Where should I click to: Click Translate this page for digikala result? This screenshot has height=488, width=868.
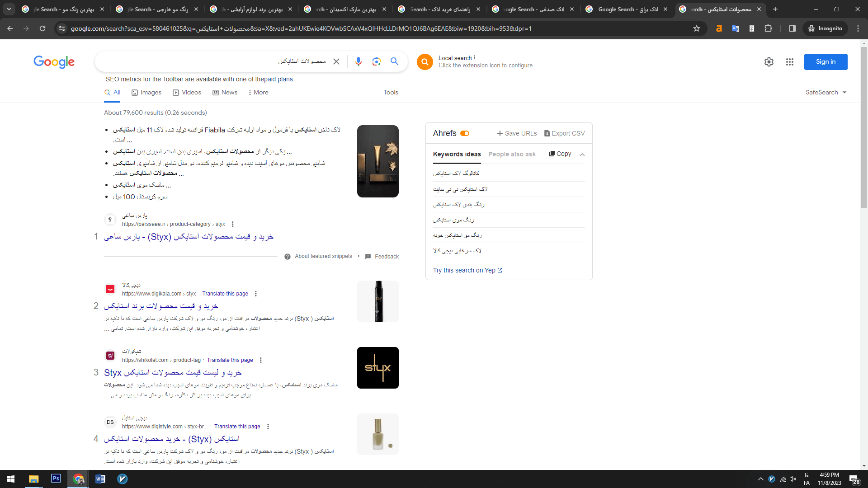[x=225, y=294]
